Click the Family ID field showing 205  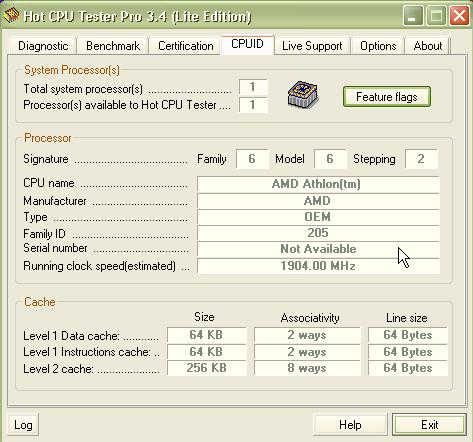pos(318,233)
